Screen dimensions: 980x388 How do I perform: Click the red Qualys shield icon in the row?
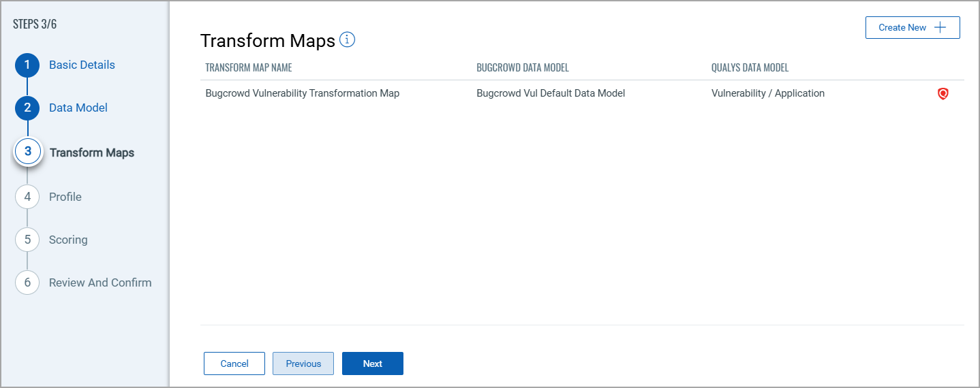(x=943, y=94)
